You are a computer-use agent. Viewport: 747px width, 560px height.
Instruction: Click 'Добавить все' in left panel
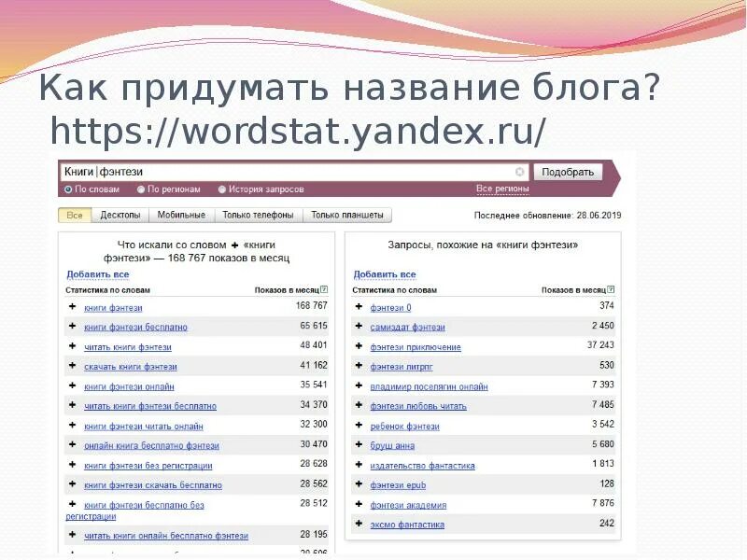pos(98,274)
